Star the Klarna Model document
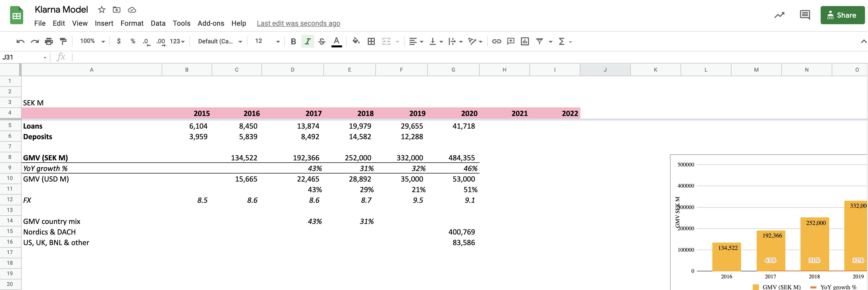The height and width of the screenshot is (290, 868). [x=102, y=10]
